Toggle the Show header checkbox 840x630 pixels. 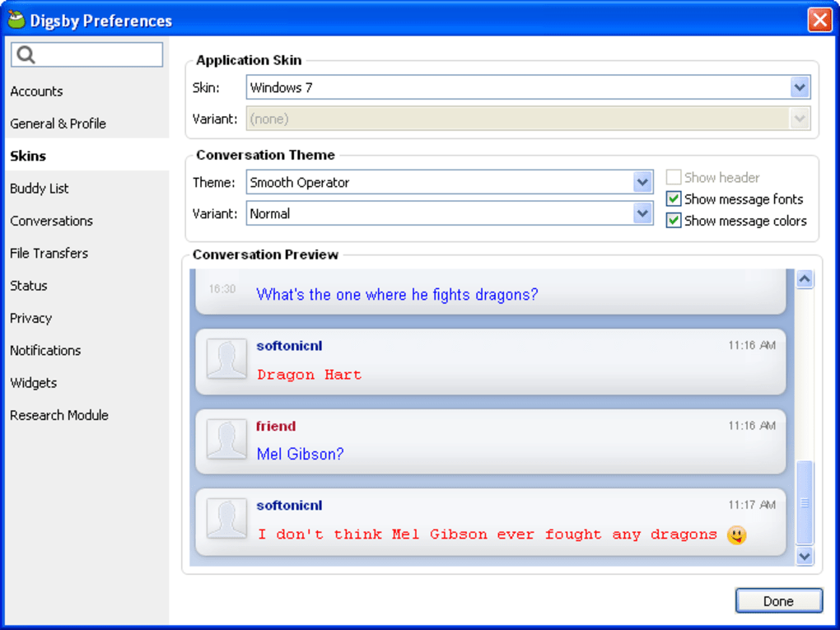tap(674, 177)
